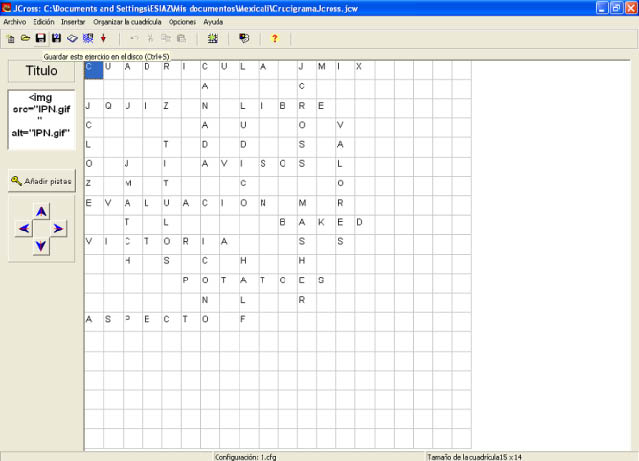The image size is (639, 461).
Task: Click the Tamaño de la cuadrícula status text
Action: coord(474,457)
